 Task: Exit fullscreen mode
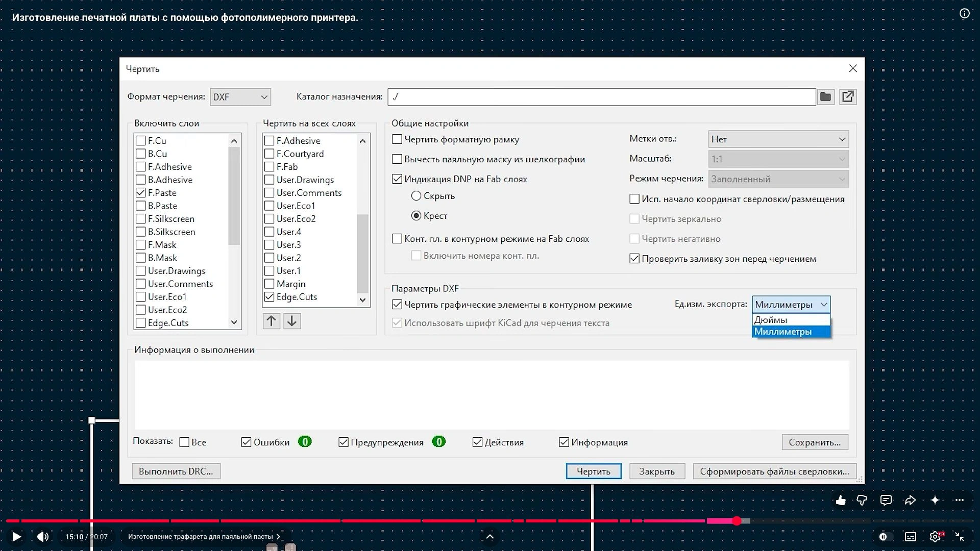960,537
